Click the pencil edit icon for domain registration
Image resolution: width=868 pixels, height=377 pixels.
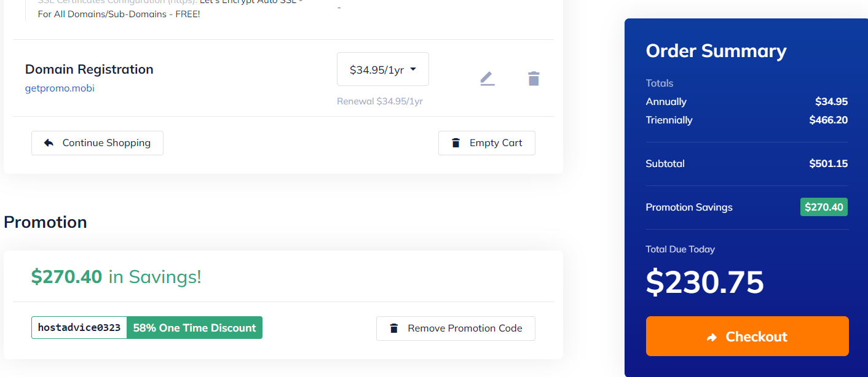coord(487,79)
